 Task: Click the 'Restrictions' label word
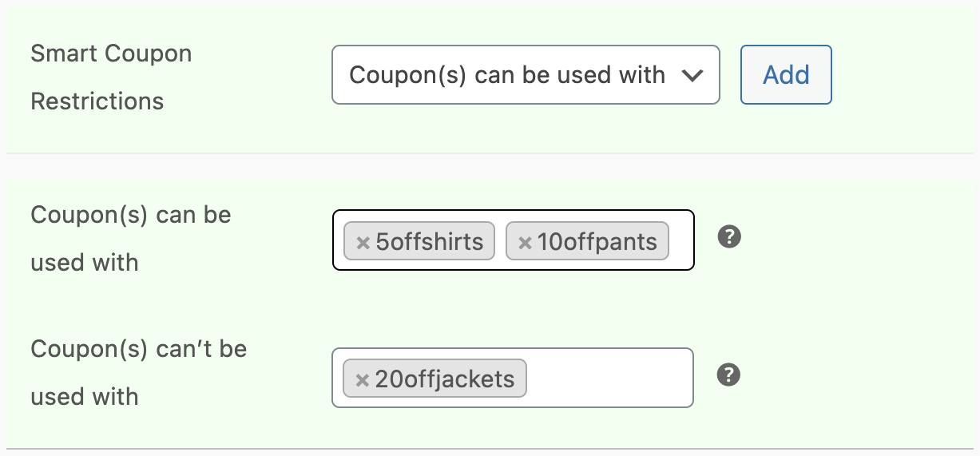point(97,101)
